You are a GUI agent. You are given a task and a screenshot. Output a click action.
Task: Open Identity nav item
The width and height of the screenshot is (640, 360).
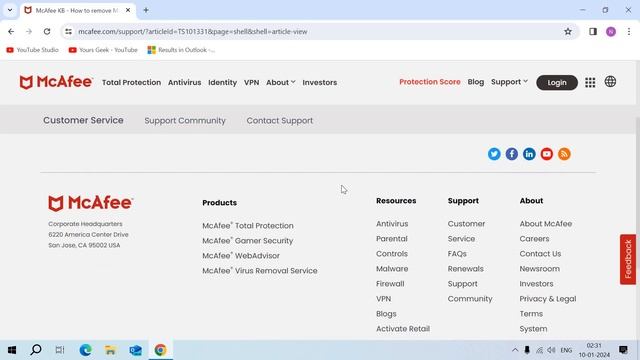click(222, 82)
